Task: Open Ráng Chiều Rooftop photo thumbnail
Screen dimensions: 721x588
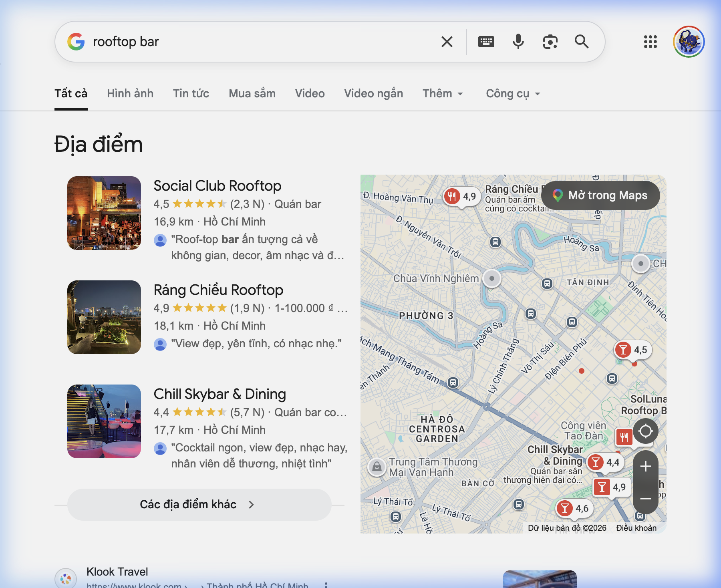Action: click(x=104, y=317)
